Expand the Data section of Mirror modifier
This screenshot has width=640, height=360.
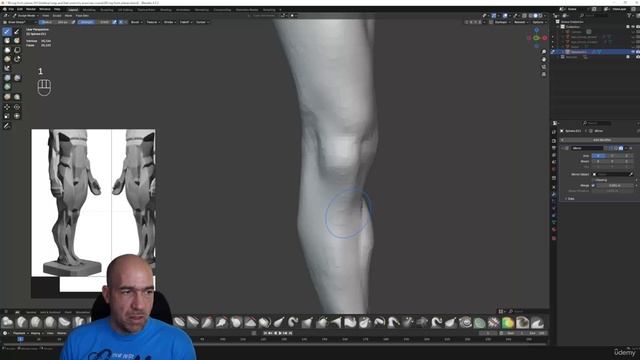point(570,198)
